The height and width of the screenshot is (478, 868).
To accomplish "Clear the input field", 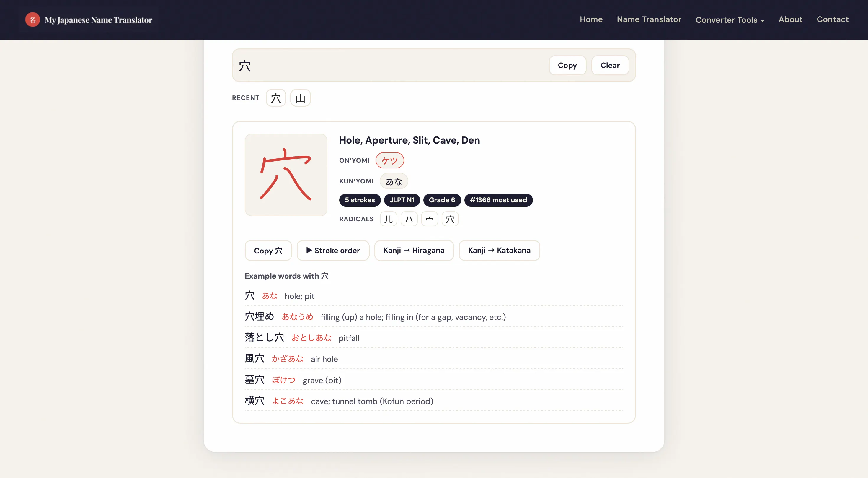I will coord(610,65).
